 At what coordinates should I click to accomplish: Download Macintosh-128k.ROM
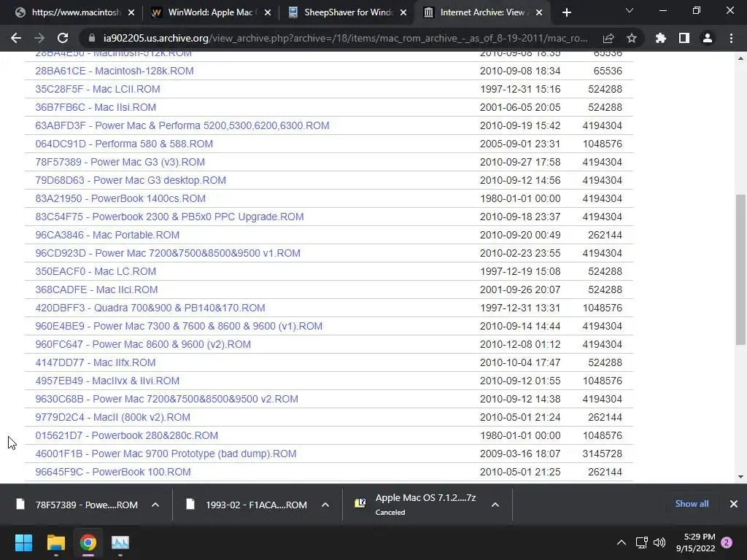(115, 71)
